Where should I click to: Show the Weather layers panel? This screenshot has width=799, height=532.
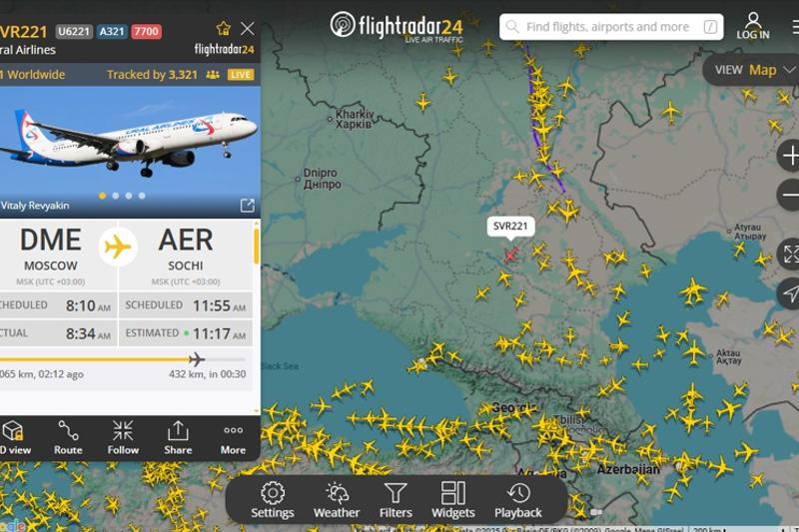[x=337, y=500]
